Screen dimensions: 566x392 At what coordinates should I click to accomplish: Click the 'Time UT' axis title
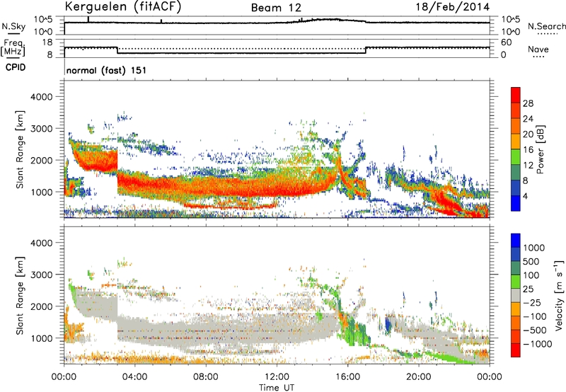click(277, 388)
